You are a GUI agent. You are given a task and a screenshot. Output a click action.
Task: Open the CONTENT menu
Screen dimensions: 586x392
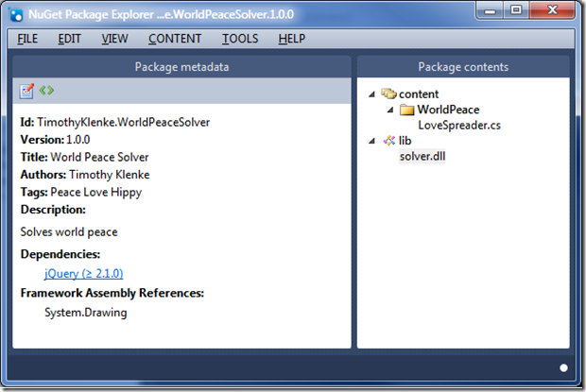[175, 39]
